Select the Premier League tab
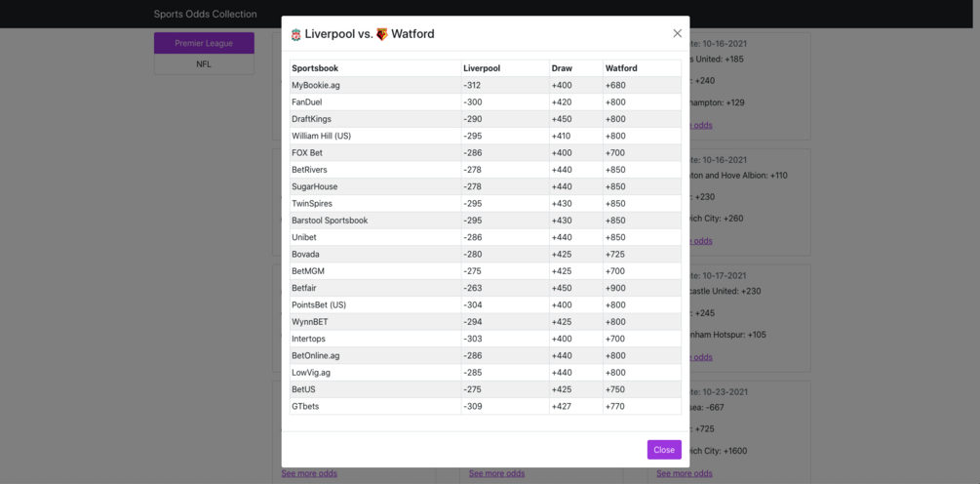The width and height of the screenshot is (980, 484). (x=204, y=43)
